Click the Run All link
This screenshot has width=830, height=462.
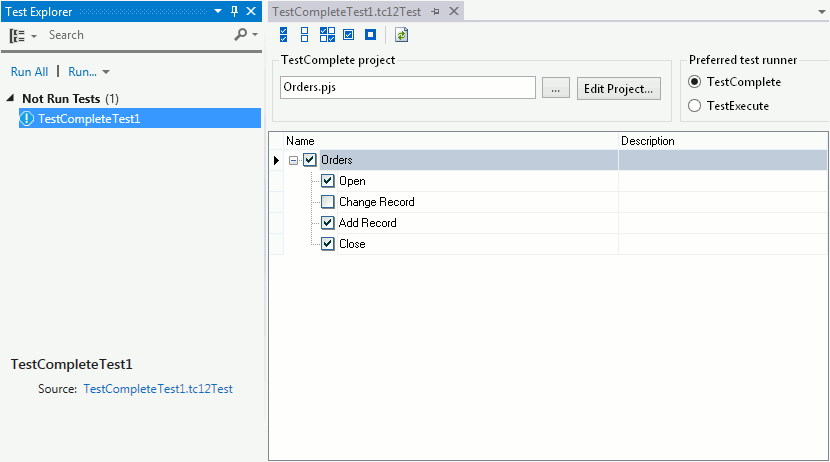[29, 72]
